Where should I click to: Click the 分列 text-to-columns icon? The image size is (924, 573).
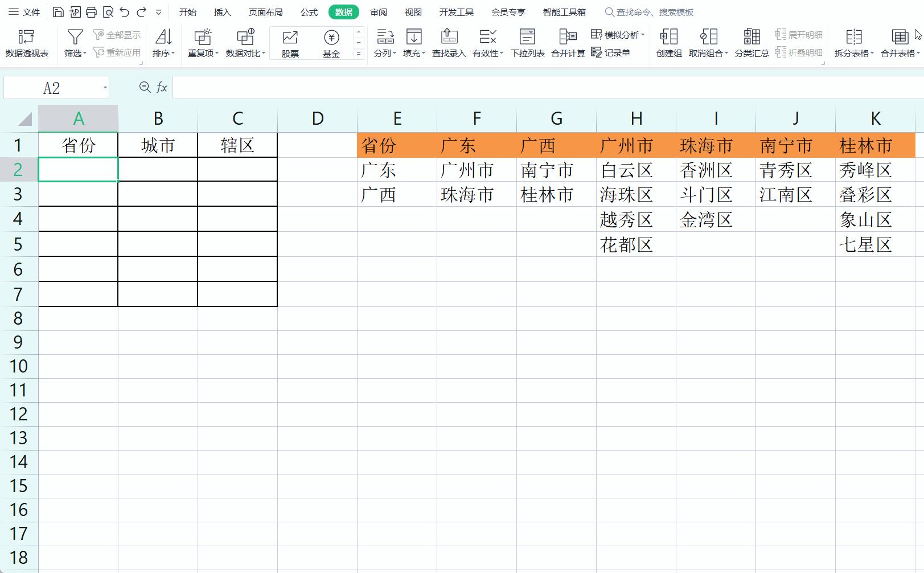click(385, 37)
